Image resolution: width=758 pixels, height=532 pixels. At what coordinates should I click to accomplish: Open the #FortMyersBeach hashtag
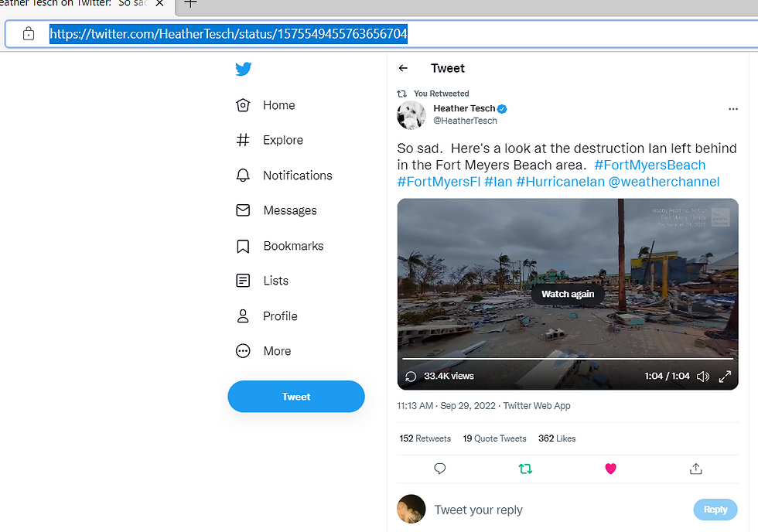[x=650, y=165]
